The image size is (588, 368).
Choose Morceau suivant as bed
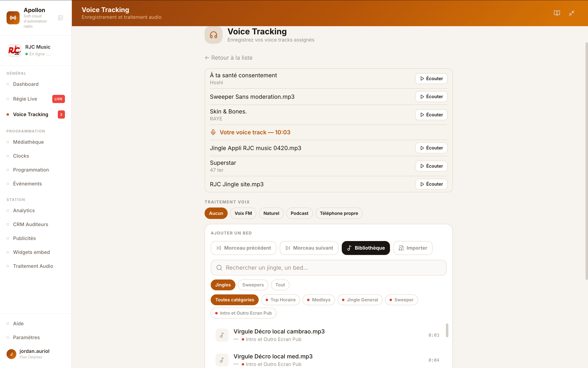(x=309, y=248)
